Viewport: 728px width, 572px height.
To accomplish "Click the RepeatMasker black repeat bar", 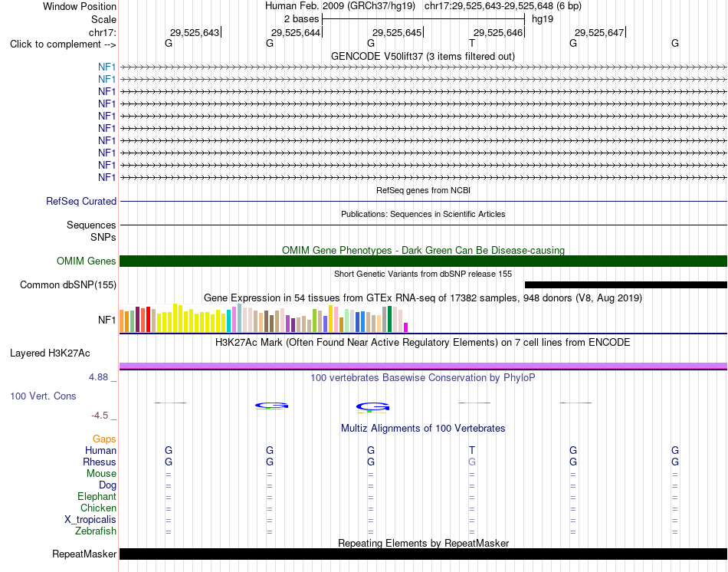I will point(424,554).
